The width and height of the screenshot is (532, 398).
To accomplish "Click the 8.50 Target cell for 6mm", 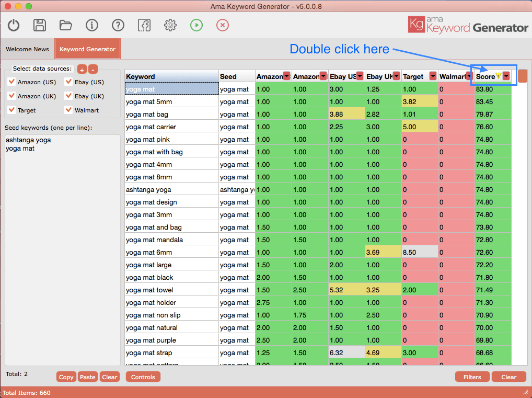I will [420, 252].
